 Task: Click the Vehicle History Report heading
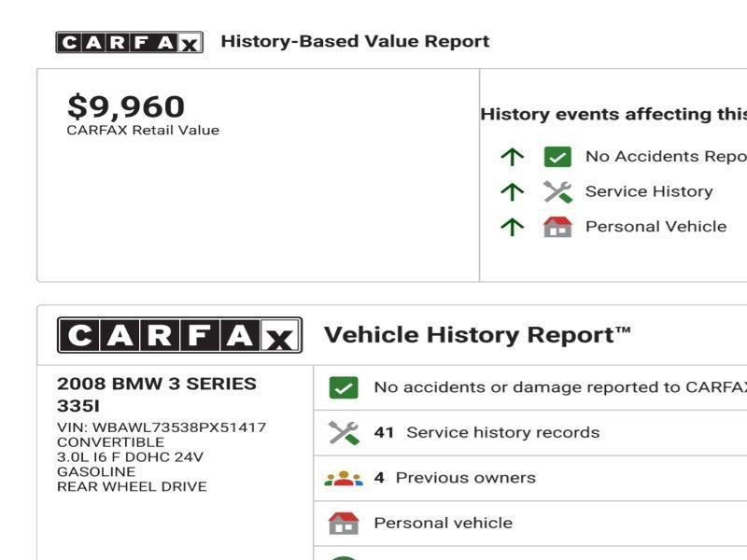click(x=477, y=335)
